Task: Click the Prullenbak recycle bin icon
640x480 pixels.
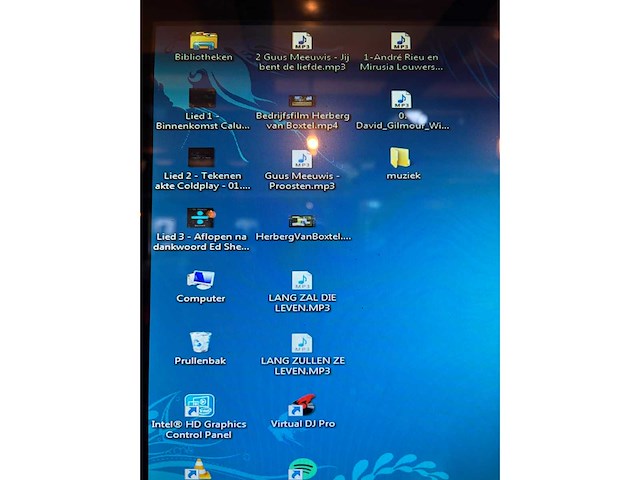Action: point(200,343)
